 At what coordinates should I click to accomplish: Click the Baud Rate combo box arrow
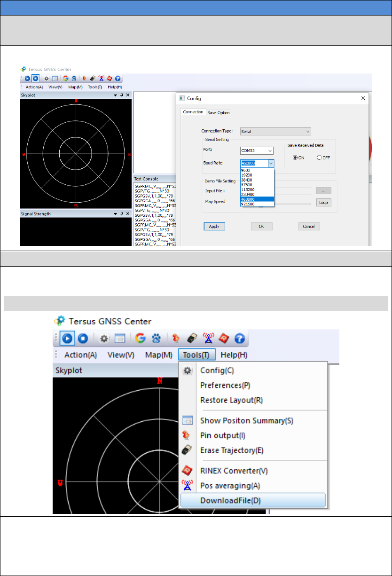coord(271,163)
